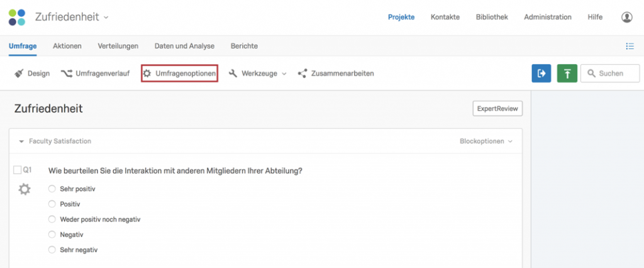
Task: Switch to the Umfrage tab
Action: pos(23,46)
